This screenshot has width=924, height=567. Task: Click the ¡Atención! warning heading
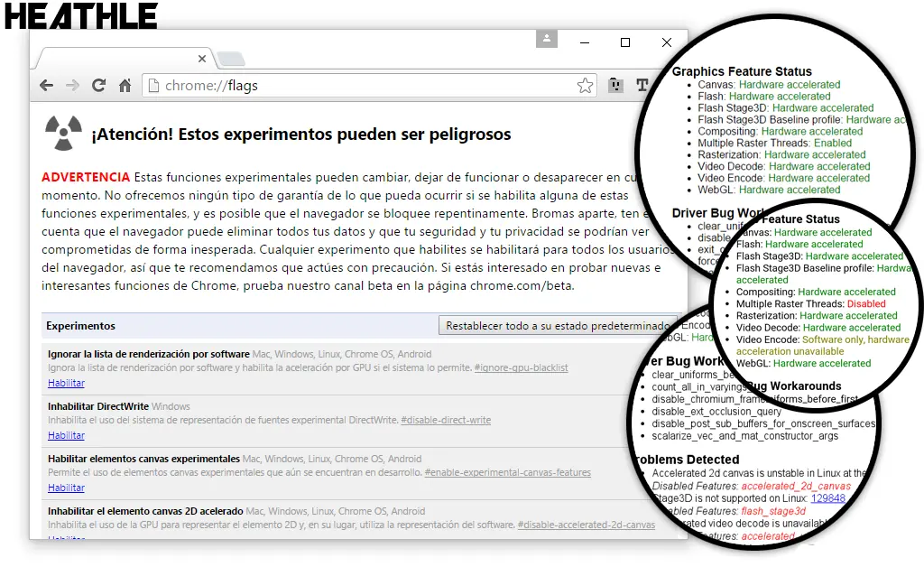click(x=301, y=134)
